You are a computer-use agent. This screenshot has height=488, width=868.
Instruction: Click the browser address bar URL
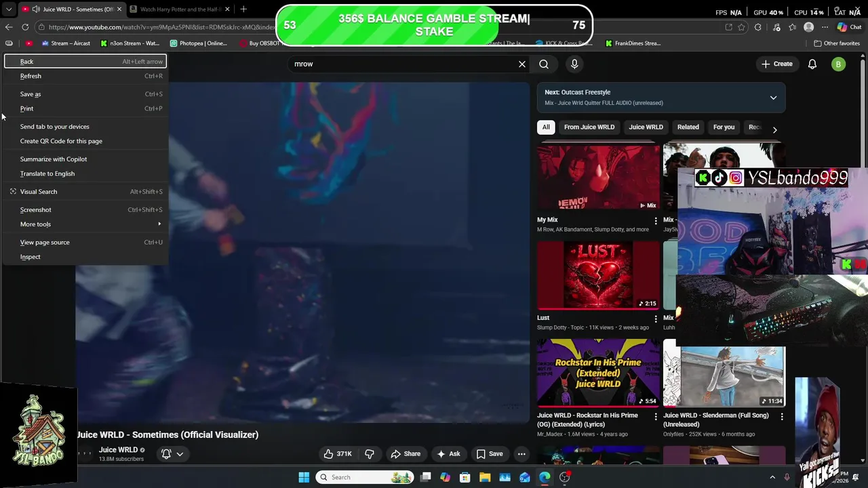tap(161, 27)
